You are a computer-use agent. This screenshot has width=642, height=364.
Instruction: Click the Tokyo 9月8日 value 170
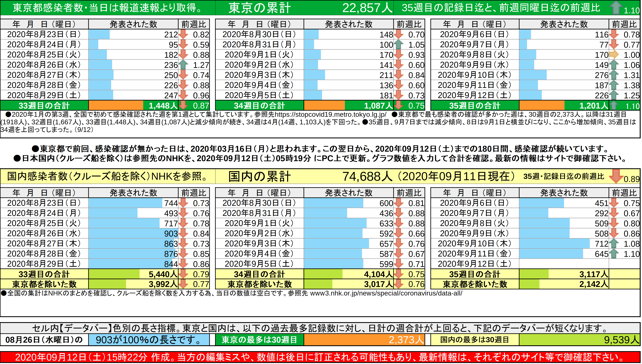(602, 55)
